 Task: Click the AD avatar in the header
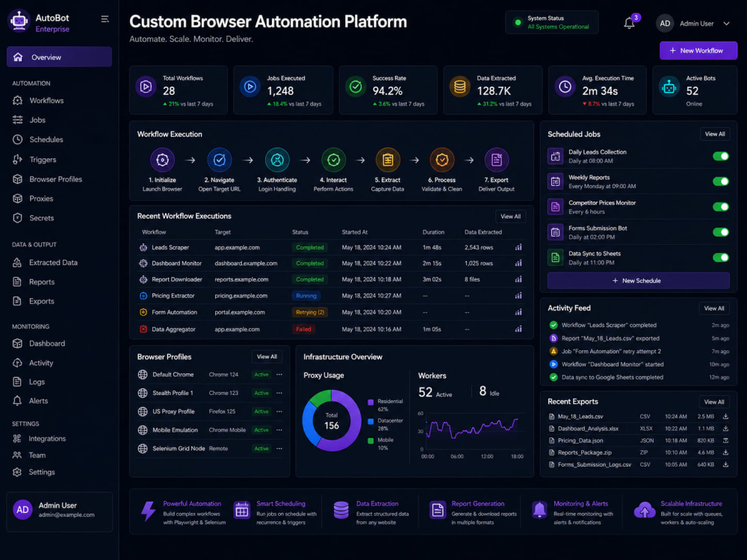coord(665,23)
